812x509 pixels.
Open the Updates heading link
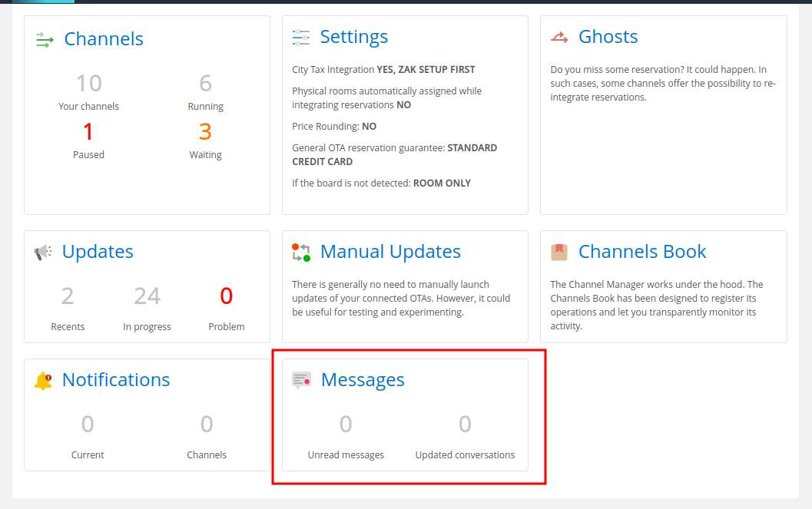(98, 252)
